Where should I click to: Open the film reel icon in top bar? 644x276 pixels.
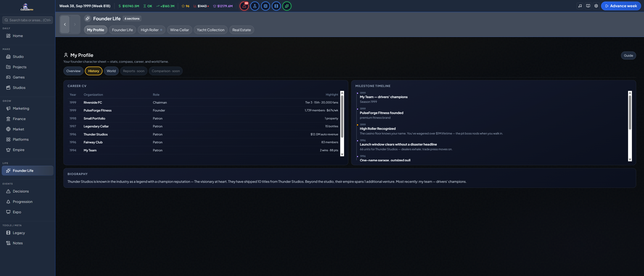tap(276, 6)
